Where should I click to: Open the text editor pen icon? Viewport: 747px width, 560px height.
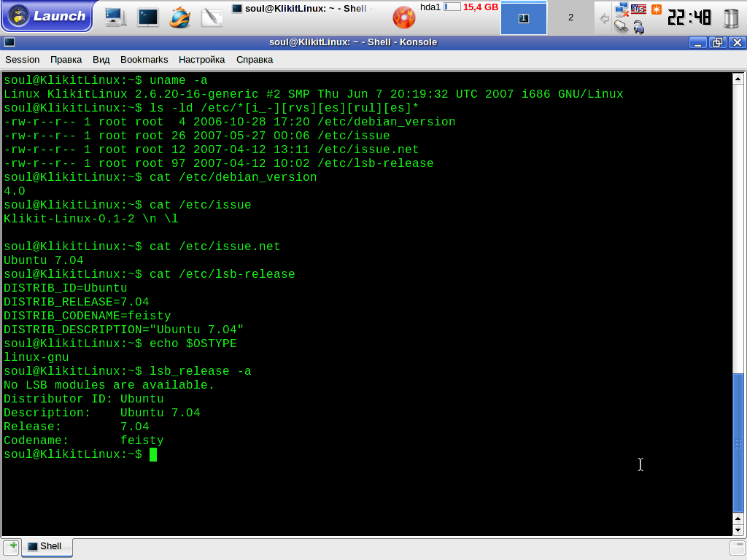212,17
